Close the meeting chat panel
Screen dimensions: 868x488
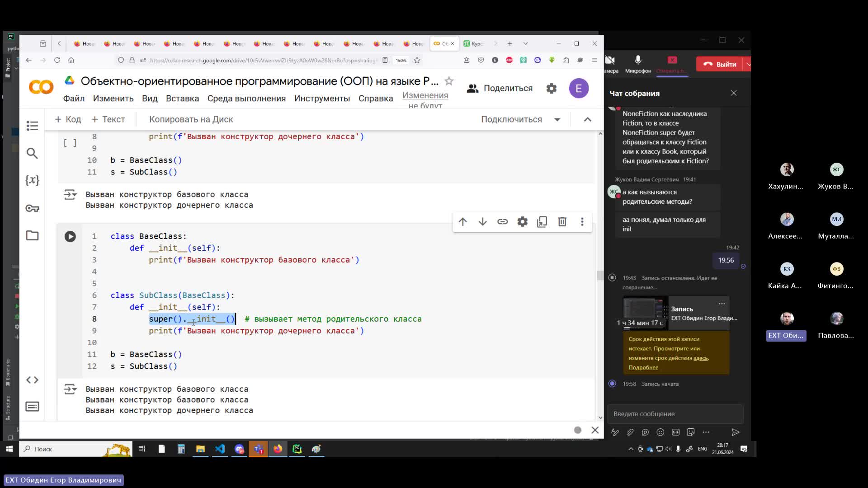(x=733, y=93)
